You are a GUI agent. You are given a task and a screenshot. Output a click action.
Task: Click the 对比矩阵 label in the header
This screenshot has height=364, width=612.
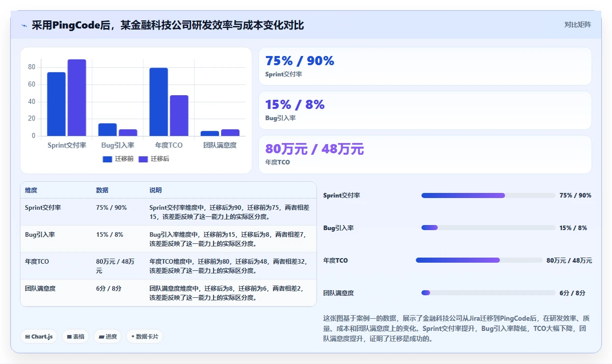pyautogui.click(x=577, y=24)
